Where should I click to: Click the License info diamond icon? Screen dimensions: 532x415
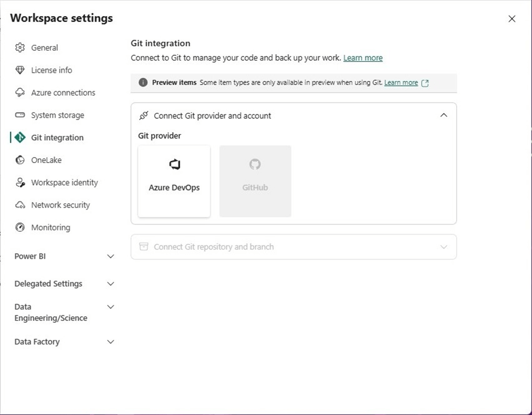[x=20, y=70]
